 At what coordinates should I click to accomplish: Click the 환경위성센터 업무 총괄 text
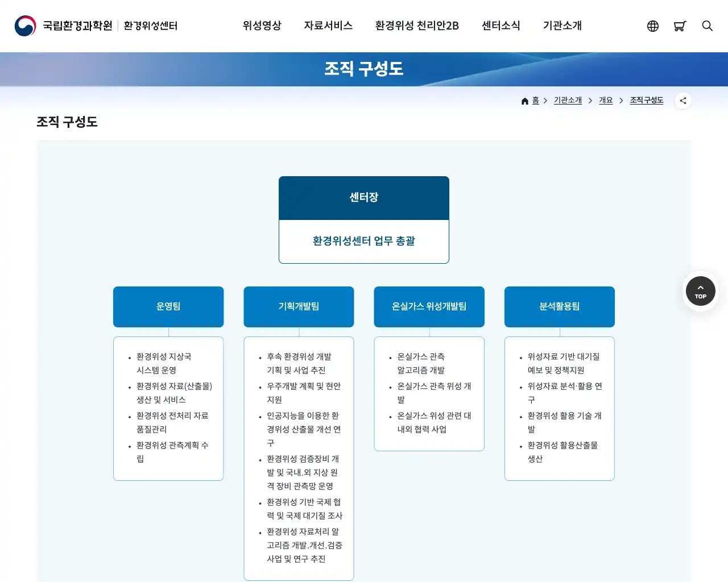point(364,241)
